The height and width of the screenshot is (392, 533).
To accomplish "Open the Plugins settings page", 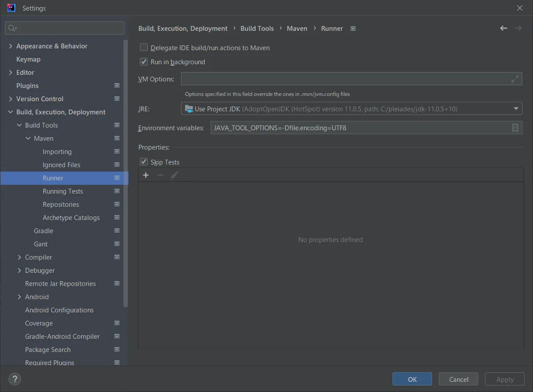I will click(27, 85).
